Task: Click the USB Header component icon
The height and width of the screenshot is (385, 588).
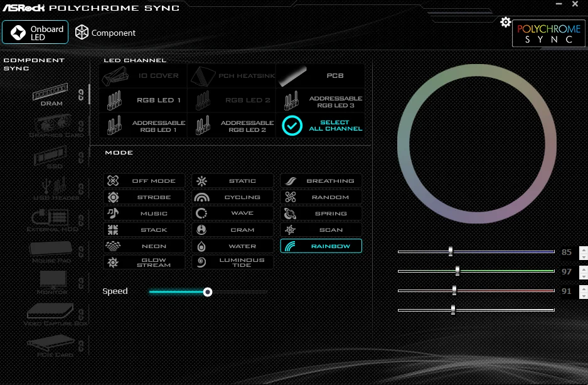Action: (x=55, y=186)
